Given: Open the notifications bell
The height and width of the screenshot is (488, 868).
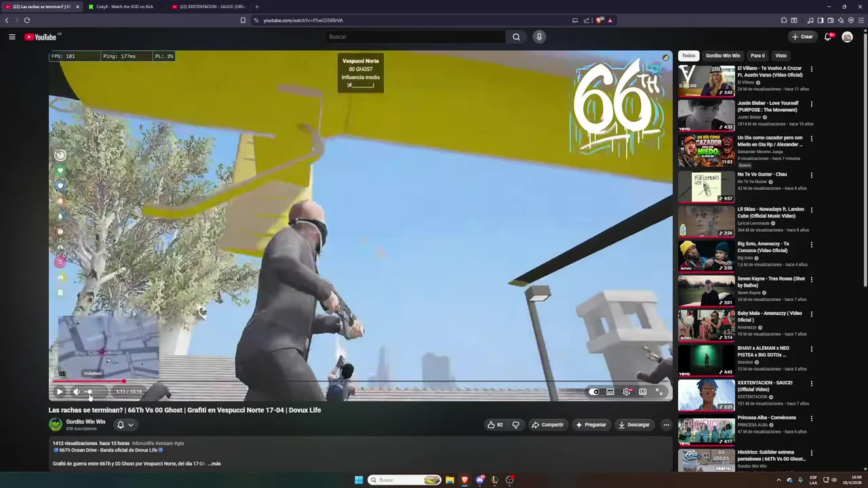Looking at the screenshot, I should [x=828, y=37].
